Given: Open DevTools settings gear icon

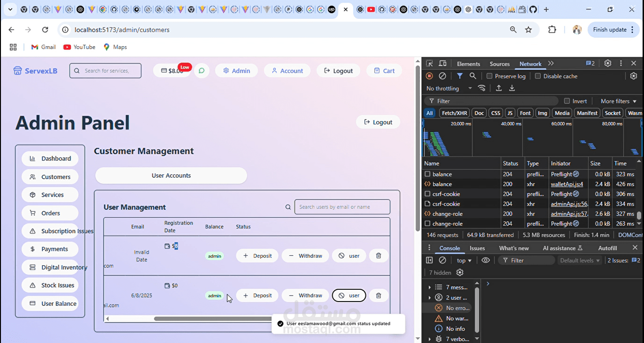Looking at the screenshot, I should (x=608, y=63).
